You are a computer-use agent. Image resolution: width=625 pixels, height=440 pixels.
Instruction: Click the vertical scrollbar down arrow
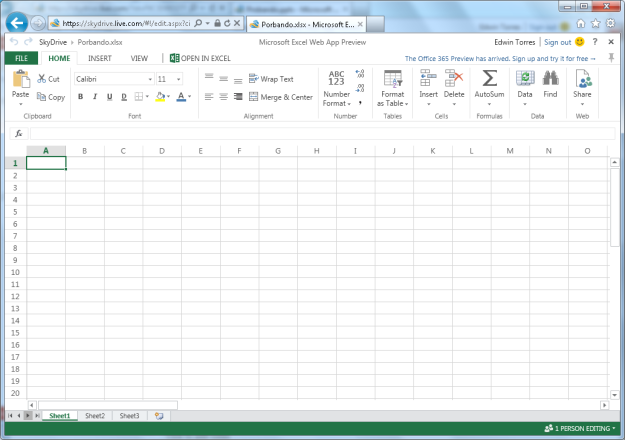[x=614, y=395]
